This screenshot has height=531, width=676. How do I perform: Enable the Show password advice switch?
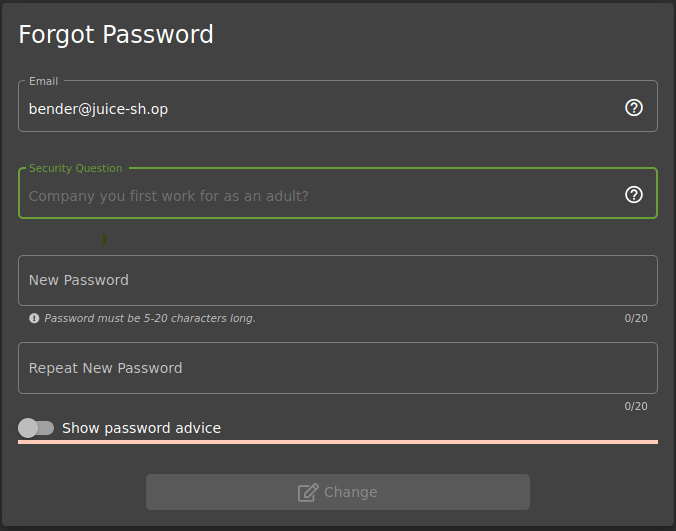pyautogui.click(x=36, y=428)
